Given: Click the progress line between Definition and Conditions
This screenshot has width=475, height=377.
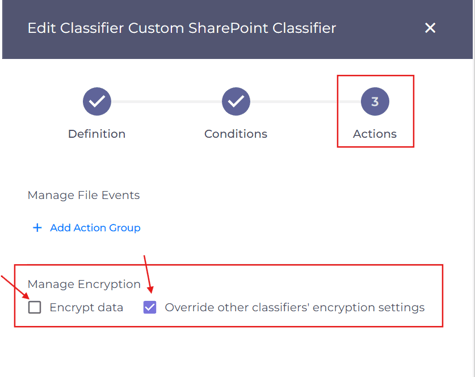Looking at the screenshot, I should coord(166,101).
